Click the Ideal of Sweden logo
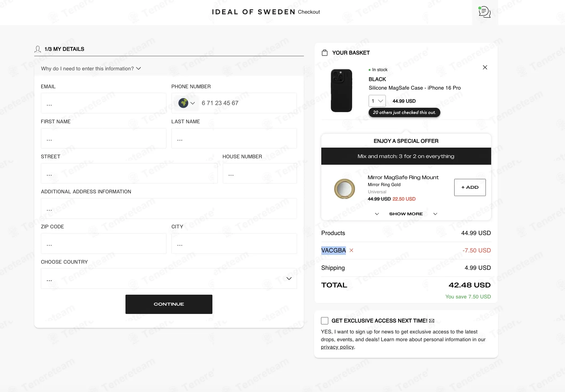Image resolution: width=565 pixels, height=392 pixels. pos(254,12)
